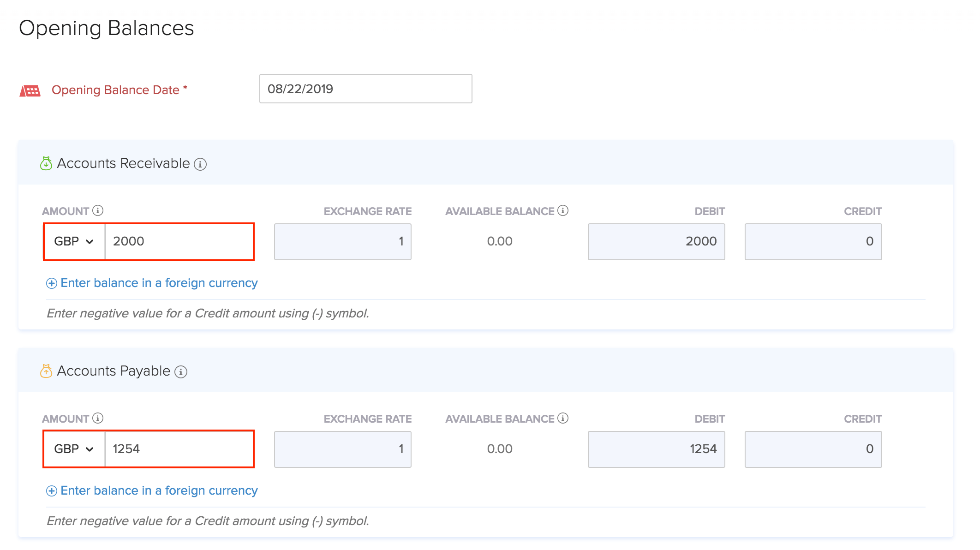
Task: Click the calendar icon beside Opening Balance Date
Action: tap(30, 90)
